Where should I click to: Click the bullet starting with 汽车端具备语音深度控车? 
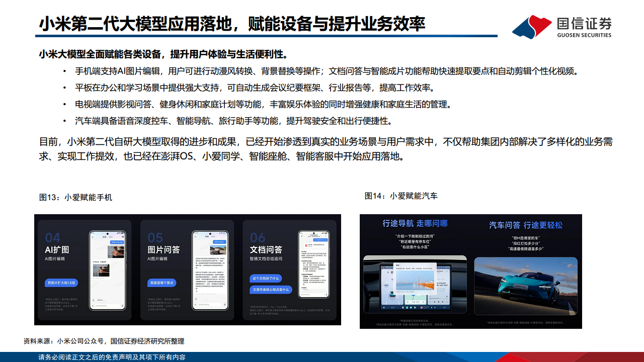click(233, 121)
